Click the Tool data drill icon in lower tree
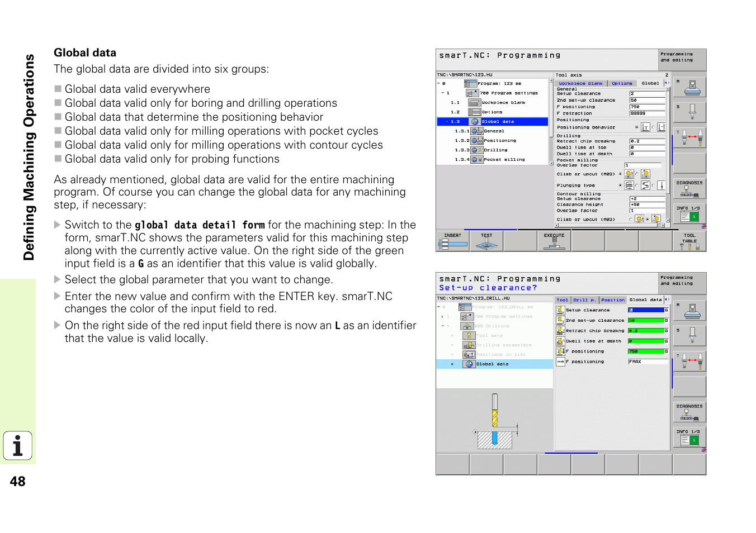 [469, 336]
